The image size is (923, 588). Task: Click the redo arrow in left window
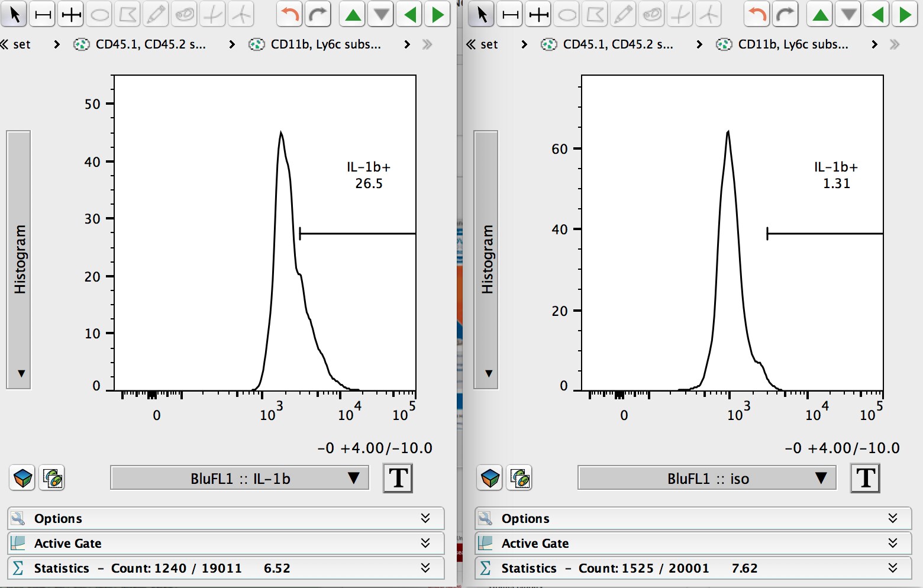pyautogui.click(x=318, y=14)
